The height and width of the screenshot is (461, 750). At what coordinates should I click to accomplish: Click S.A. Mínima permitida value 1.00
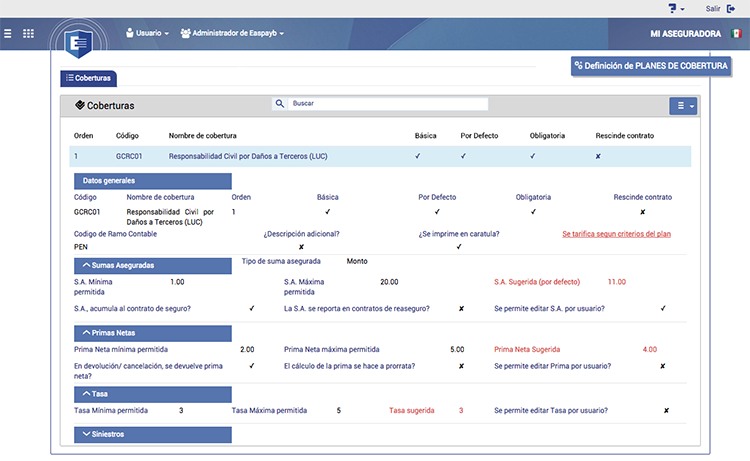click(177, 282)
